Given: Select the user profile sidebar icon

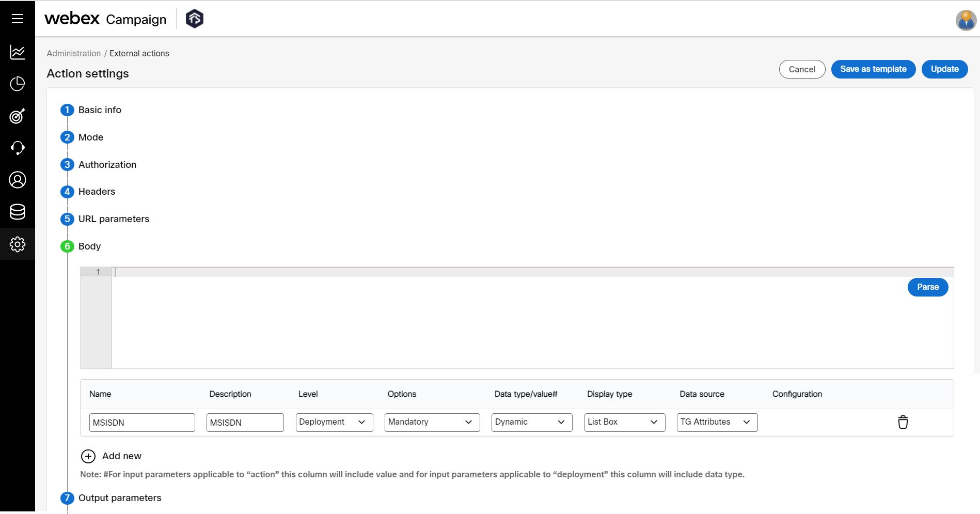Looking at the screenshot, I should (x=17, y=180).
